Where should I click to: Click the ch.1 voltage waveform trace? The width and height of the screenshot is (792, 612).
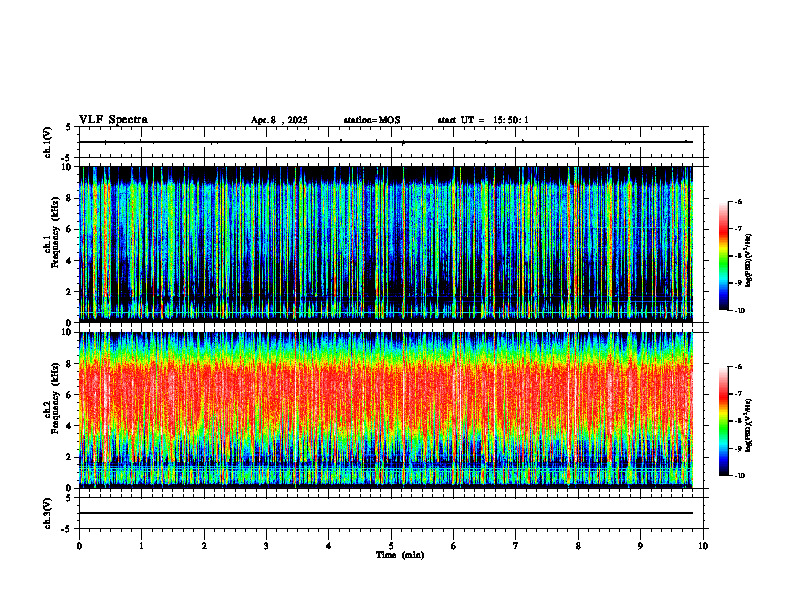386,142
